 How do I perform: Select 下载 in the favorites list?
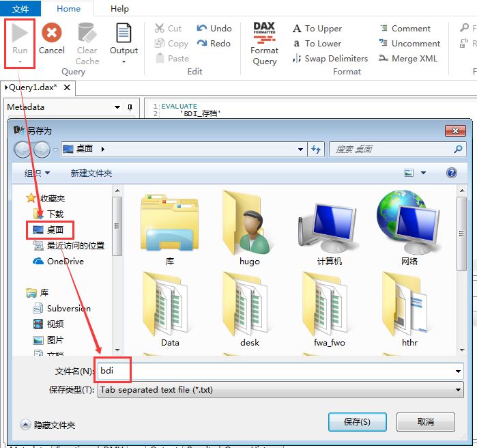[x=48, y=214]
